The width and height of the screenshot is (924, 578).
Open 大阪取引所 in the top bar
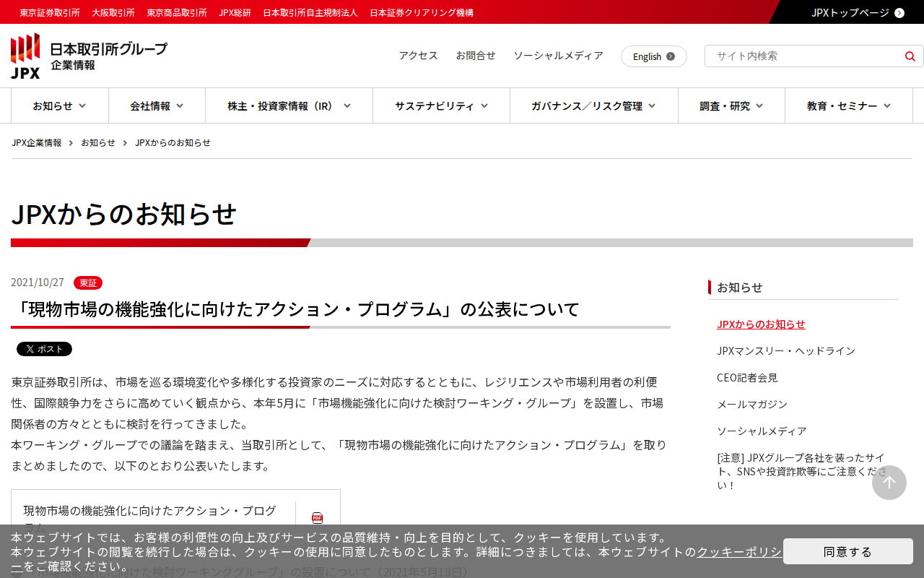pyautogui.click(x=113, y=12)
